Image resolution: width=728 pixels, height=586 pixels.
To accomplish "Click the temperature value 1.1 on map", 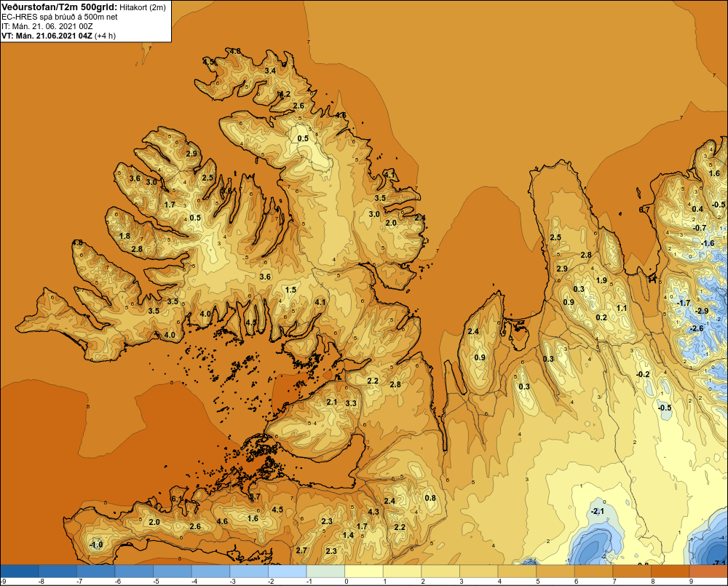I will pyautogui.click(x=621, y=308).
